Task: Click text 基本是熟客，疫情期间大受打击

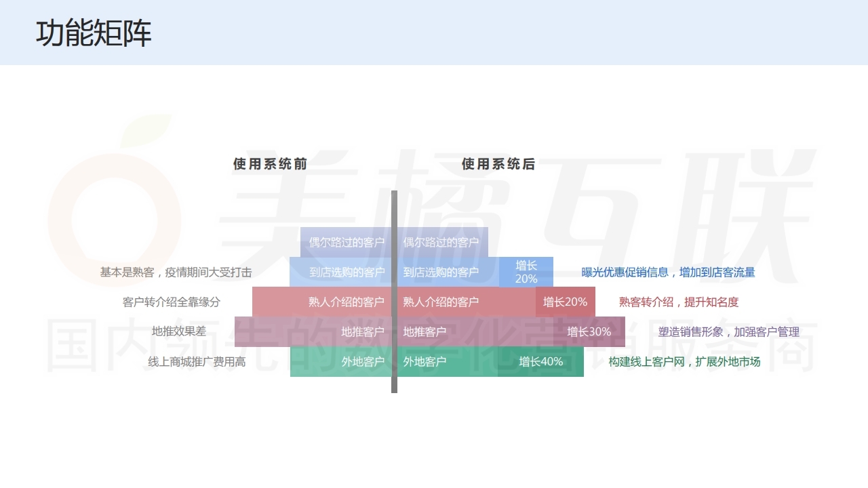Action: [x=176, y=272]
